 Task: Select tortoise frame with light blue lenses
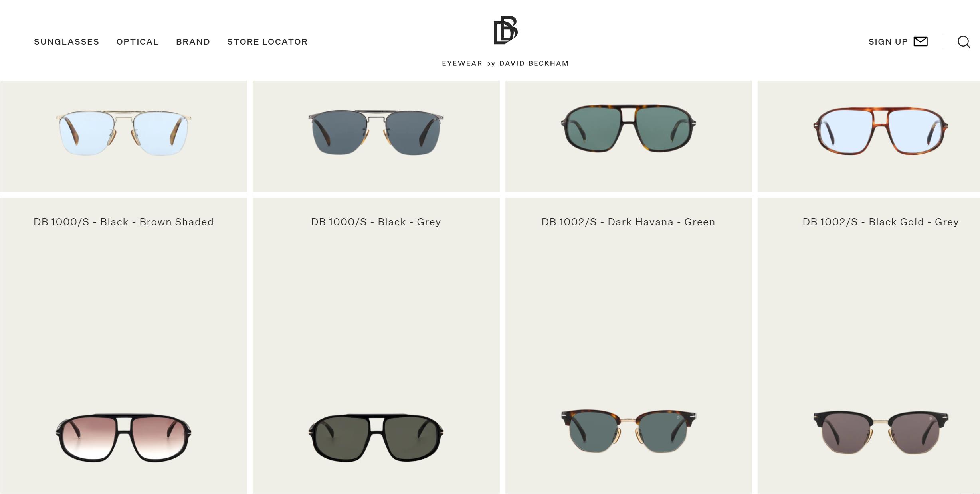[x=881, y=131]
